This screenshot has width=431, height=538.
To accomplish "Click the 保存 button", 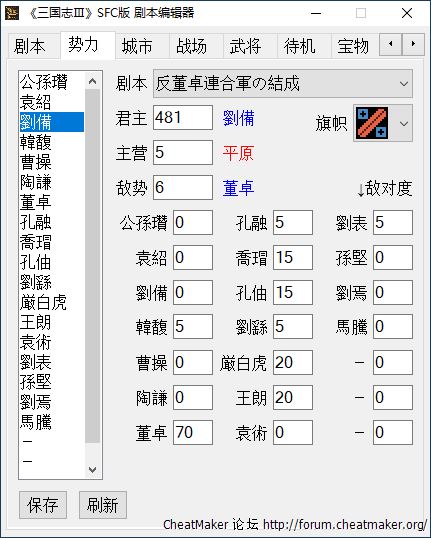I will [x=43, y=505].
